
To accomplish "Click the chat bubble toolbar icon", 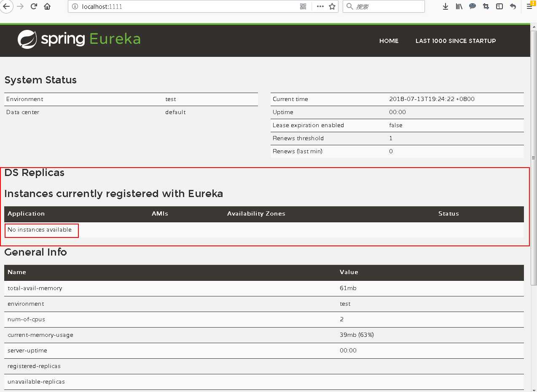I will pyautogui.click(x=473, y=6).
